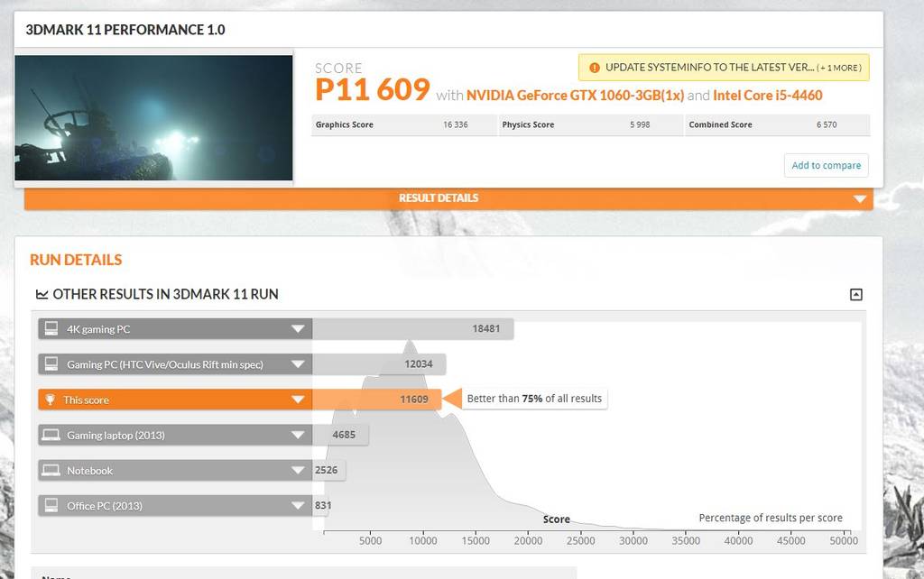The height and width of the screenshot is (579, 924).
Task: Expand the This score row dropdown arrow
Action: pyautogui.click(x=298, y=400)
